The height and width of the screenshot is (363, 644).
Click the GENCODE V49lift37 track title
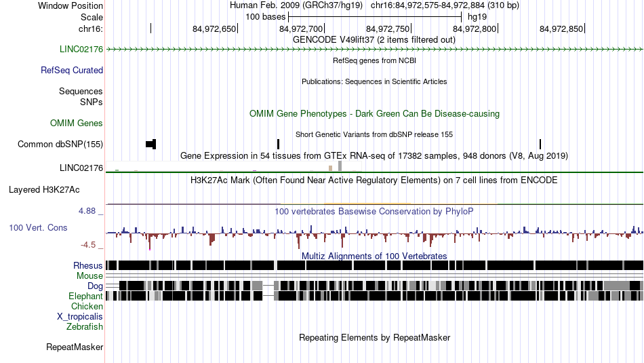[374, 40]
